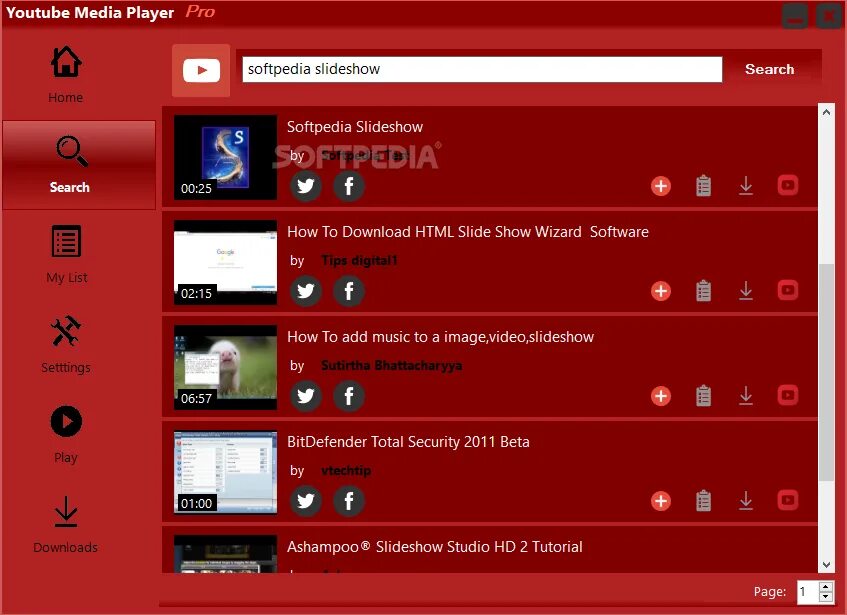Download HTML Slide Show Wizard video

coord(746,290)
